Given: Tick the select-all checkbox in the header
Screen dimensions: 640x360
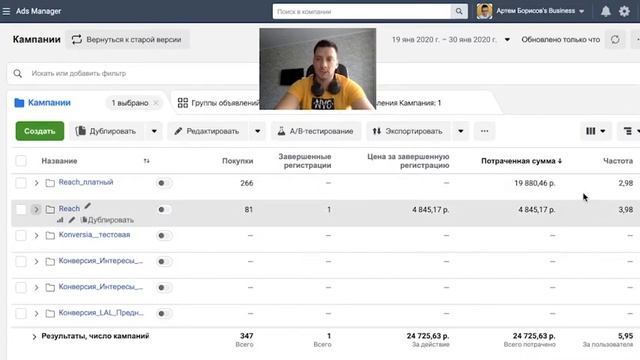Looking at the screenshot, I should pos(21,161).
